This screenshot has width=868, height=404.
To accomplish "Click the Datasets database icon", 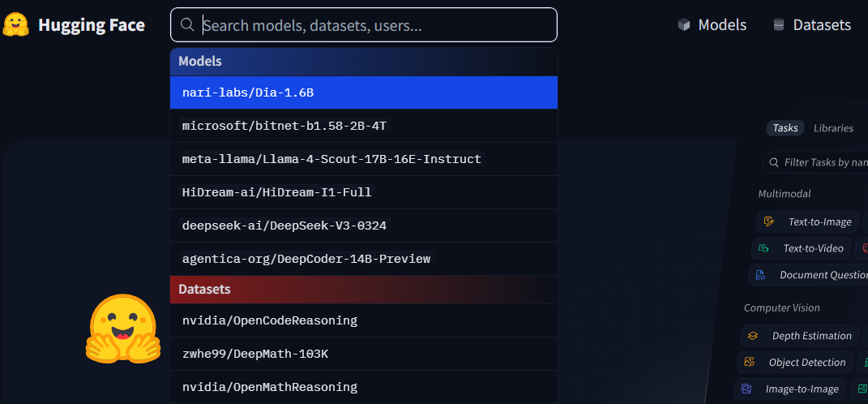I will pos(779,25).
